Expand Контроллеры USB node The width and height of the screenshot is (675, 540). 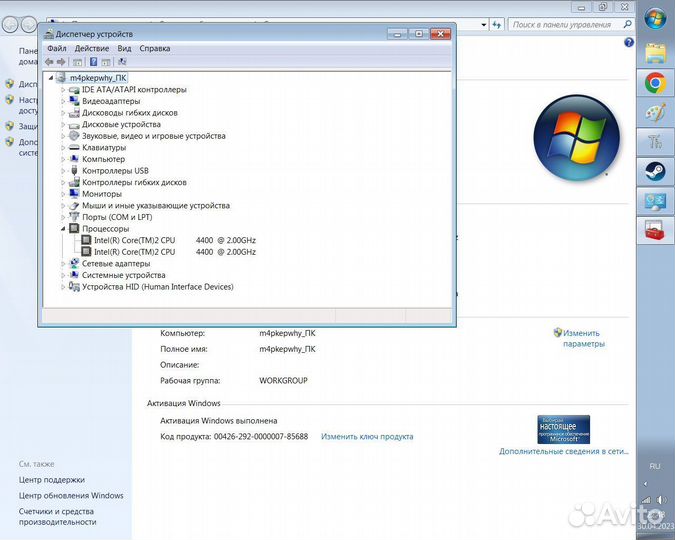coord(63,171)
